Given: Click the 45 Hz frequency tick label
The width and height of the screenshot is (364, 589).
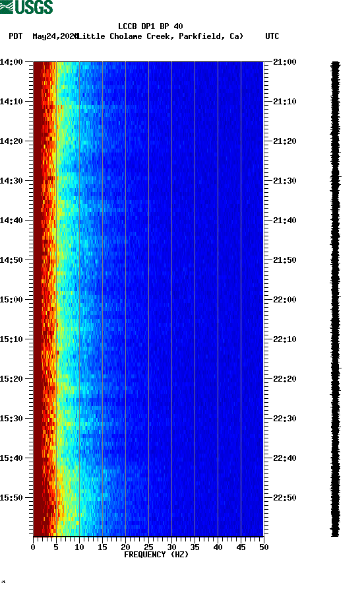Looking at the screenshot, I should click(x=241, y=547).
